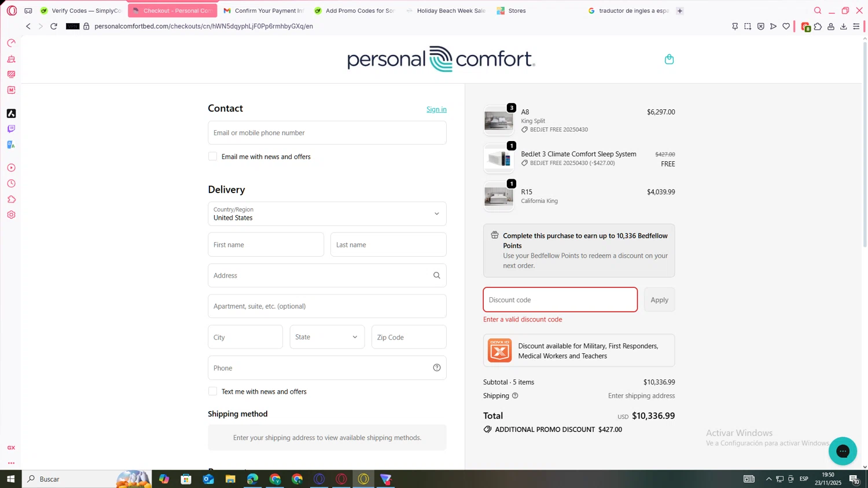Open tab islands workspace icon
868x488 pixels.
(x=28, y=10)
